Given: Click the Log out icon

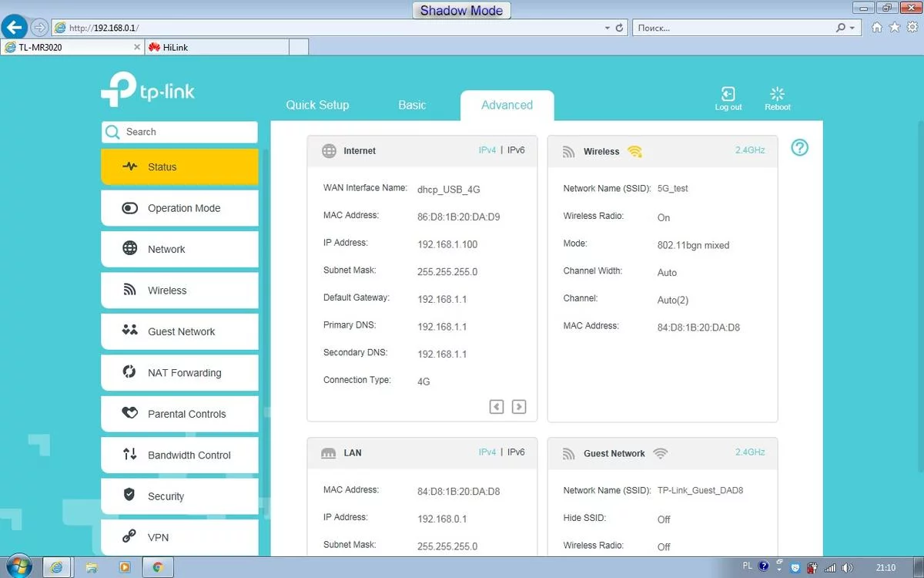Looking at the screenshot, I should pos(728,94).
